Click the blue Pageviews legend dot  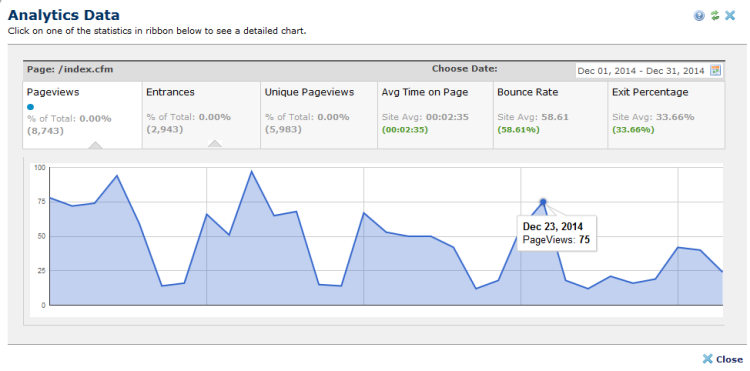31,107
